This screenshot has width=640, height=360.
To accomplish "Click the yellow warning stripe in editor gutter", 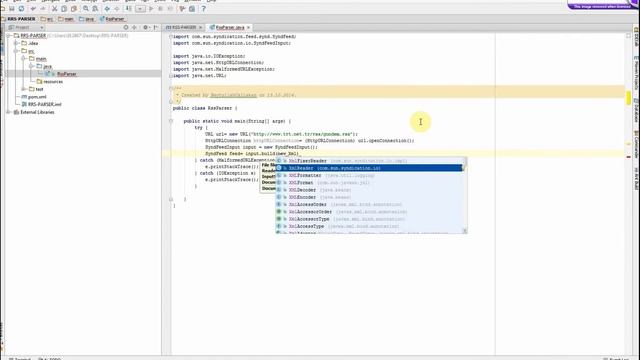I will pos(629,97).
